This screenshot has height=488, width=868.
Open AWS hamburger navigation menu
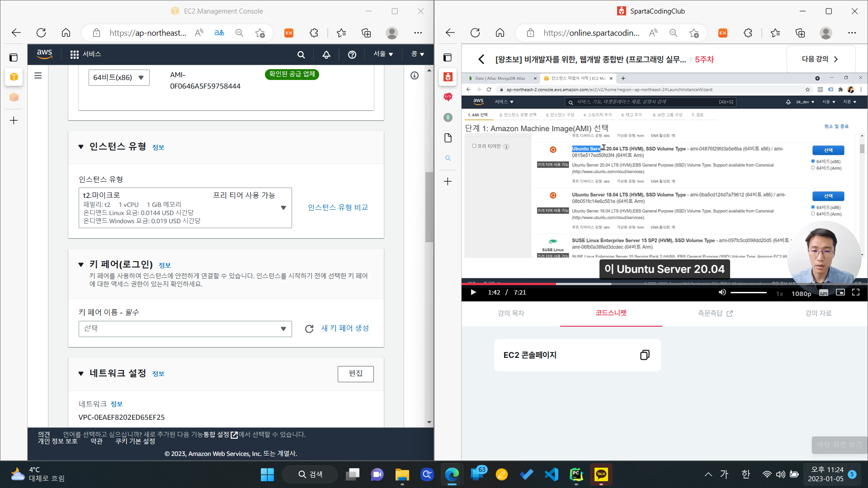(x=38, y=75)
